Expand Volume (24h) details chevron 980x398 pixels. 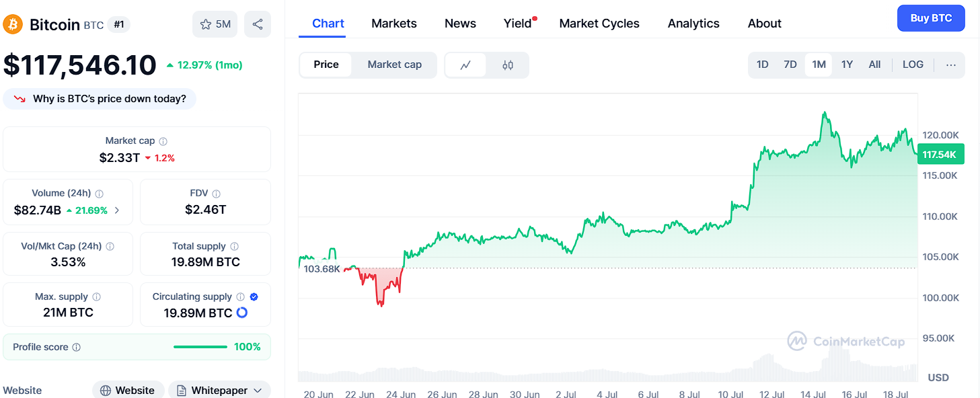click(x=117, y=210)
